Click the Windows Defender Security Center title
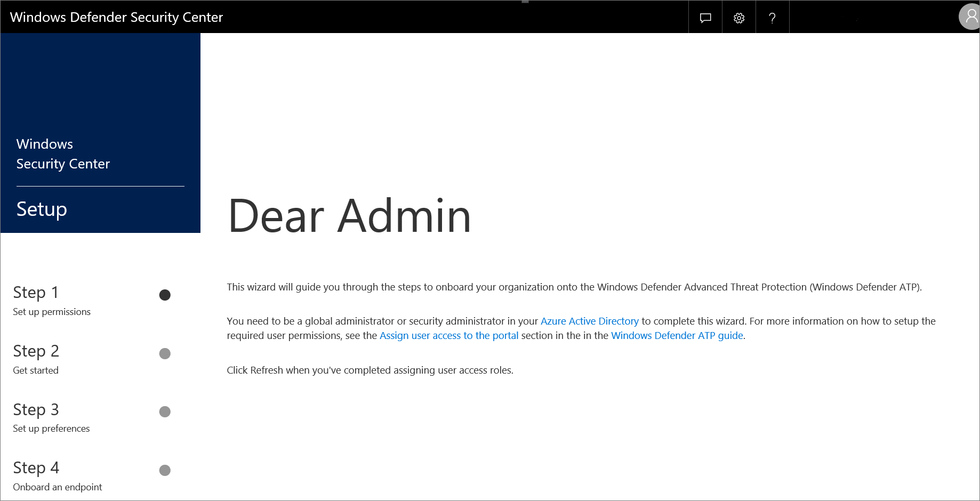The height and width of the screenshot is (501, 980). [116, 17]
